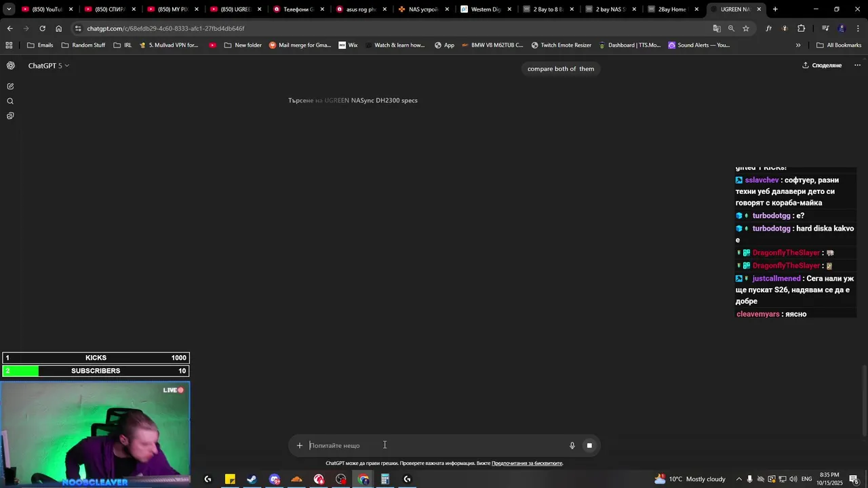Screen dimensions: 868x488
Task: Open the Calculator taskbar icon
Action: pyautogui.click(x=385, y=479)
